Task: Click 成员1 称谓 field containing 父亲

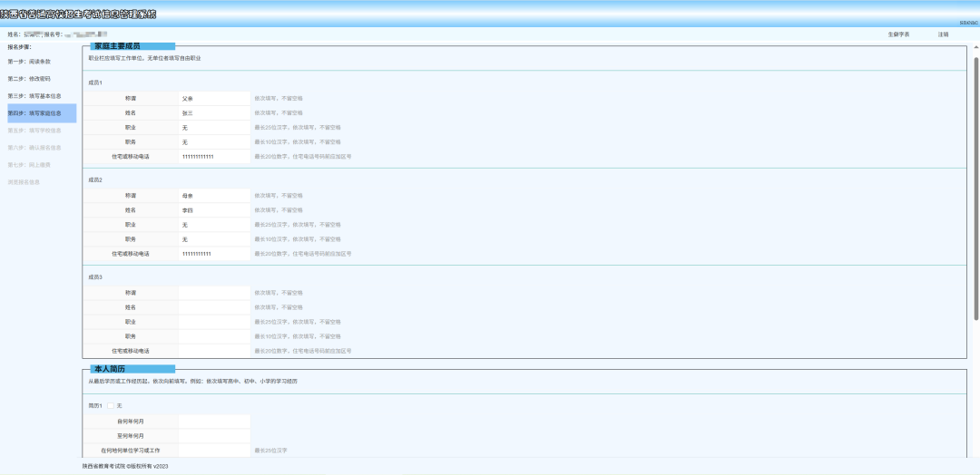Action: [214, 98]
